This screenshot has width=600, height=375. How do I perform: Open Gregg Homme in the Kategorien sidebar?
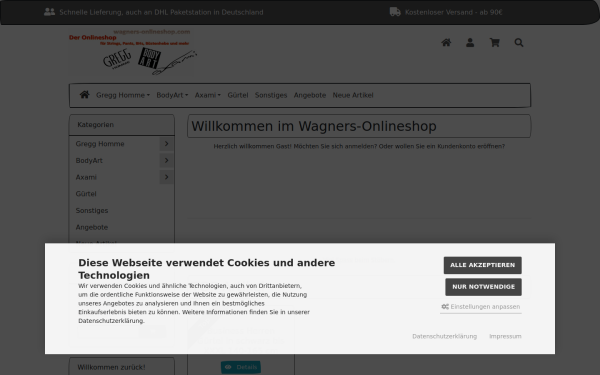[100, 144]
